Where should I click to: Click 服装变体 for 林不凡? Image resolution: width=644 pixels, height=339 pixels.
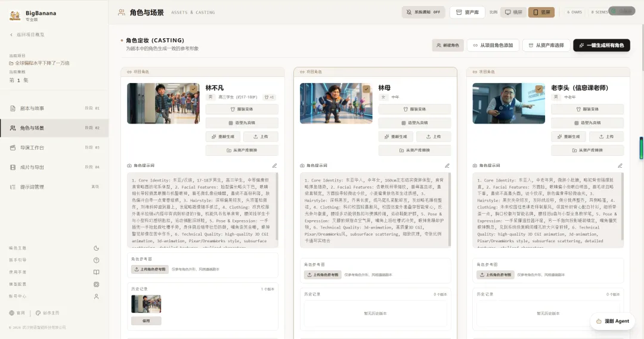(x=242, y=109)
